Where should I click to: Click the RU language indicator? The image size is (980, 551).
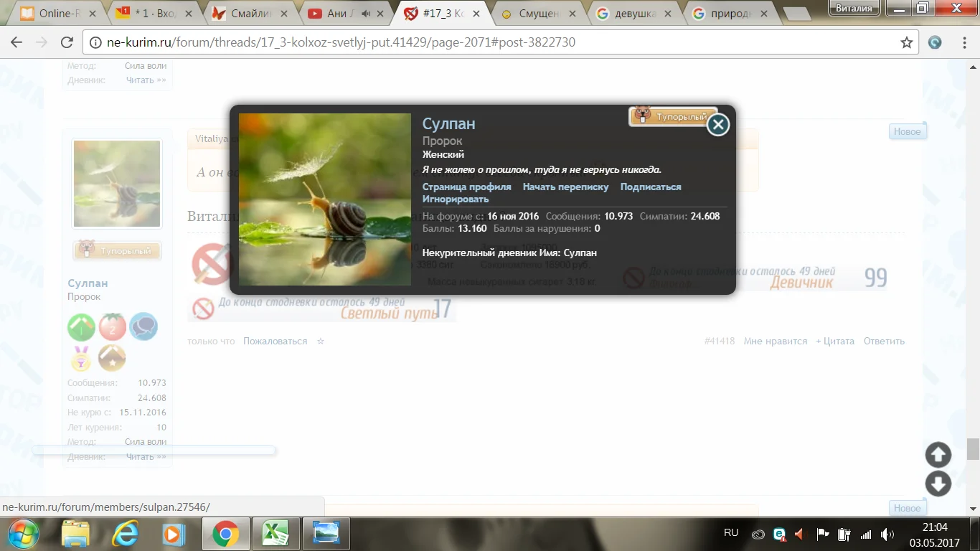pyautogui.click(x=731, y=532)
